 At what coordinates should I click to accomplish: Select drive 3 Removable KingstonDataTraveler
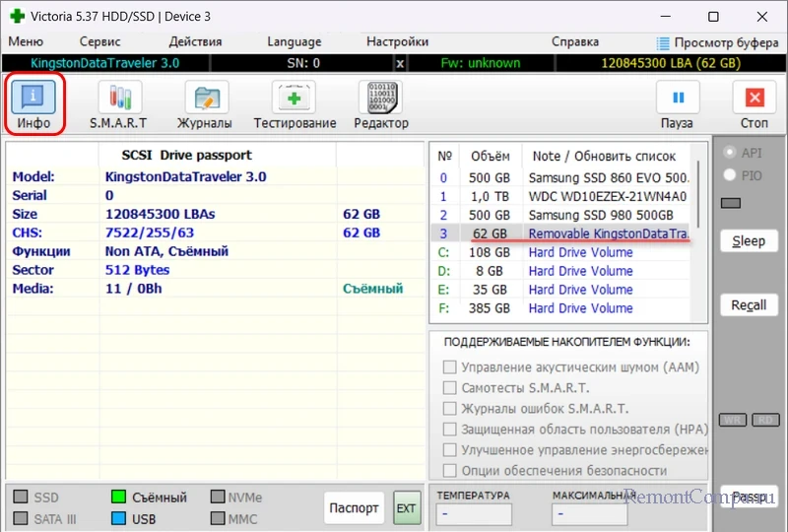[x=560, y=233]
